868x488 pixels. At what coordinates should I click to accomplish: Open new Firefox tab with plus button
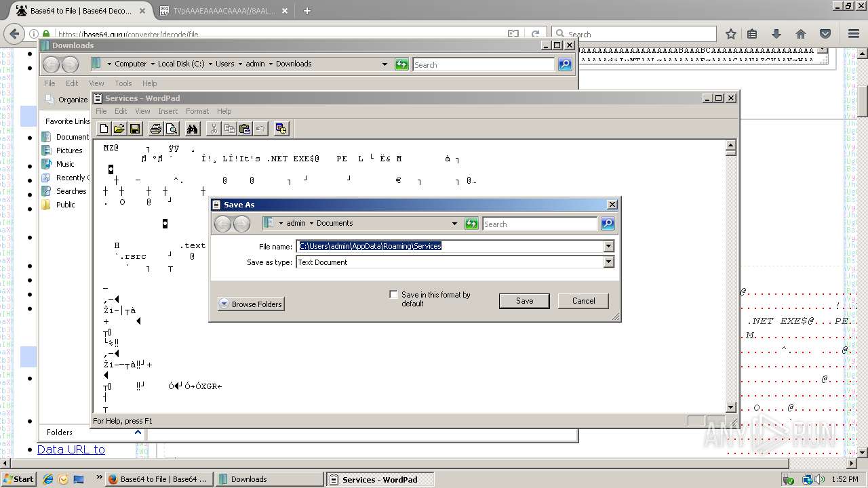pos(307,11)
